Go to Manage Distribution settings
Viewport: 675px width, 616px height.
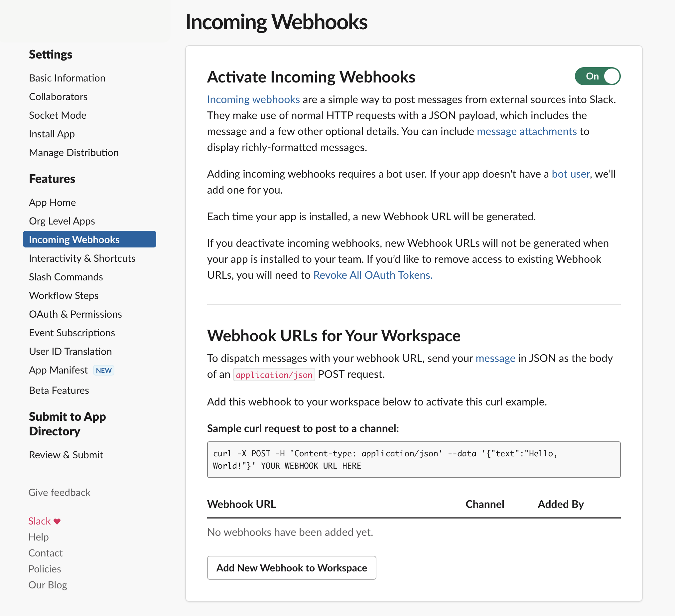[74, 152]
